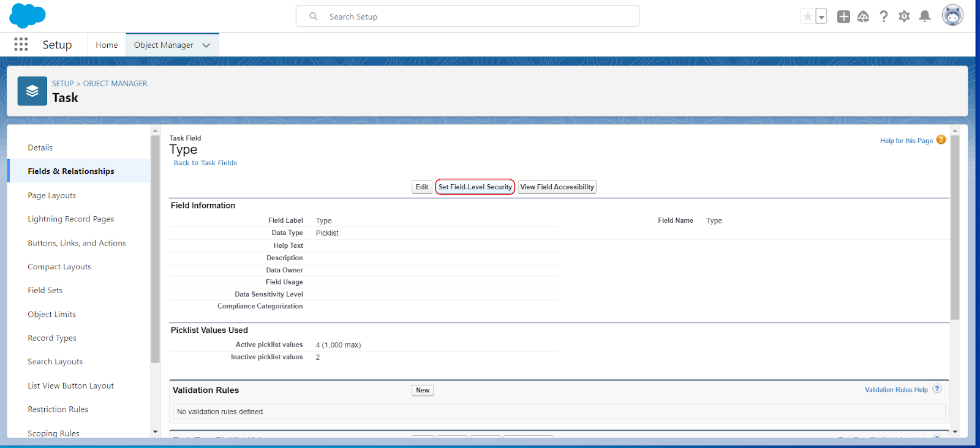Follow the SETUP breadcrumb link
This screenshot has height=448, width=980.
[x=62, y=83]
